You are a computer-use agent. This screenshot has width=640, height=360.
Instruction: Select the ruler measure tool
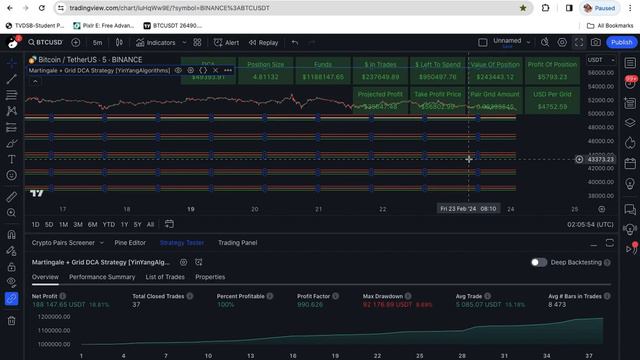11,197
